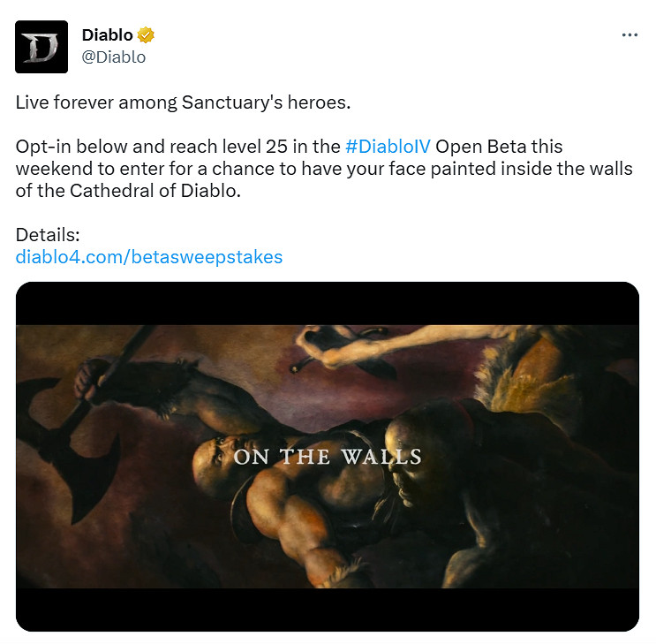Click the ON THE WALLS caption

[328, 457]
